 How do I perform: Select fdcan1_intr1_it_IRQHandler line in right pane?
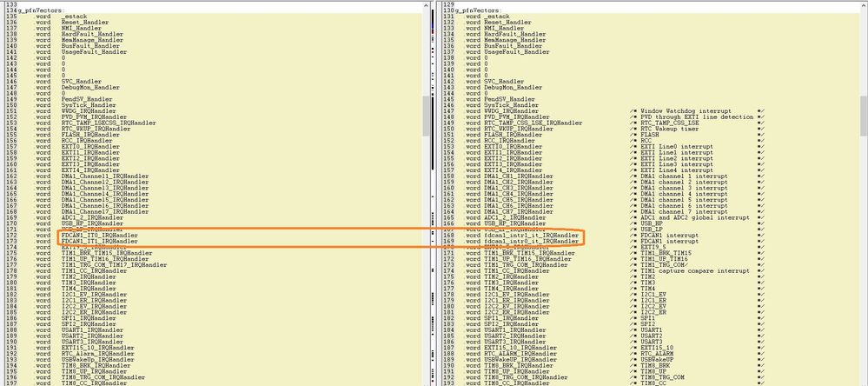pos(531,236)
